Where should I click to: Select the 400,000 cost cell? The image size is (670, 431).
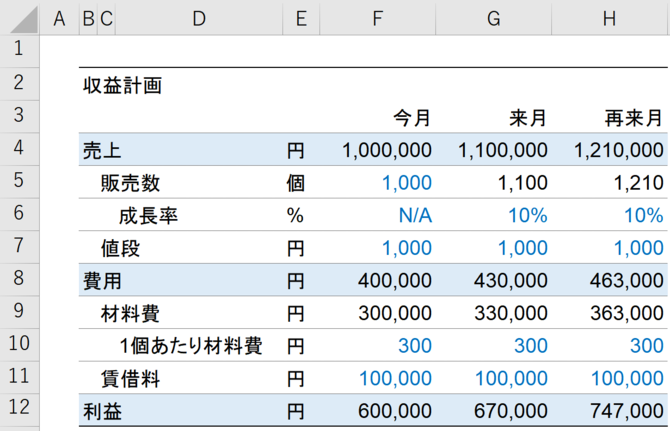pos(377,280)
